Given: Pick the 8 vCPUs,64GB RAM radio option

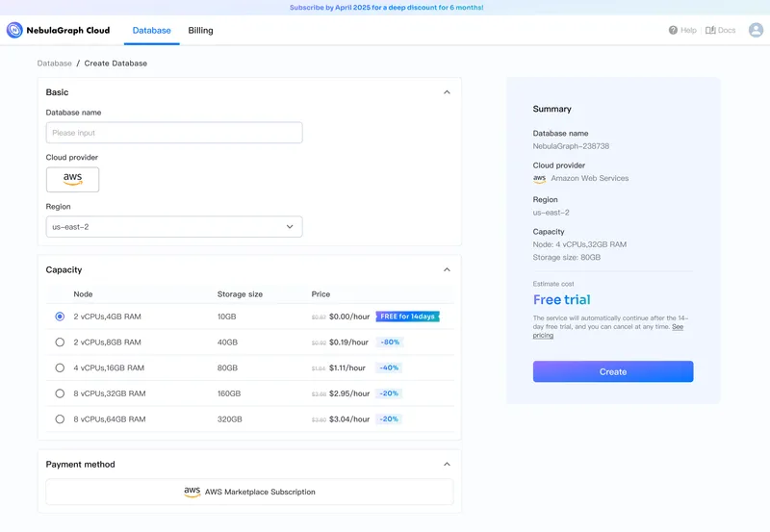Looking at the screenshot, I should click(60, 418).
